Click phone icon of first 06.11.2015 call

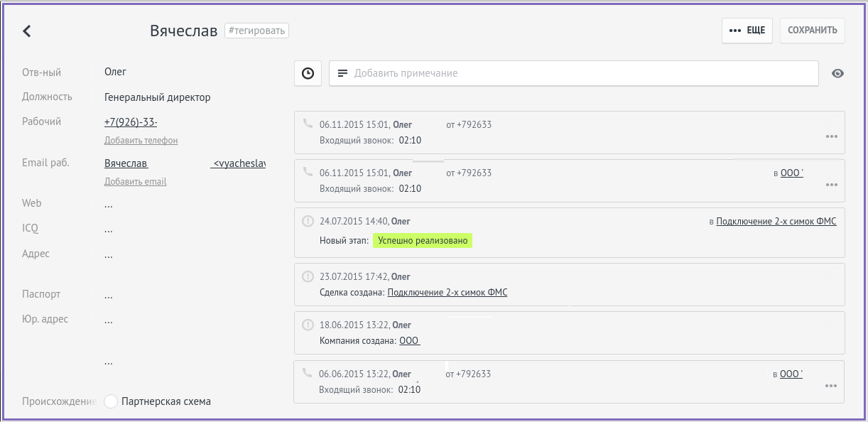tap(308, 123)
